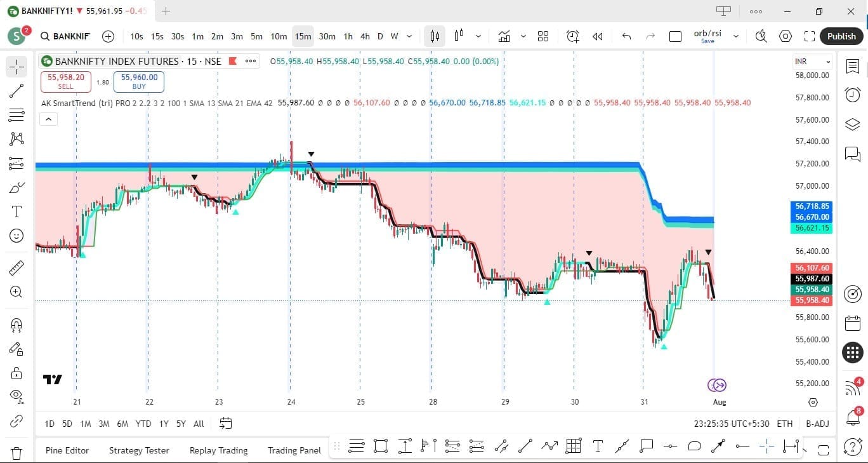
Task: Open the calendar icon in right sidebar
Action: click(x=853, y=323)
